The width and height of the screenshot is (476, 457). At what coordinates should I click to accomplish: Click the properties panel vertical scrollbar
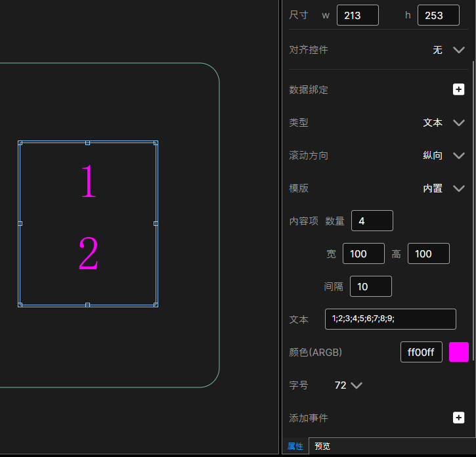pyautogui.click(x=473, y=211)
